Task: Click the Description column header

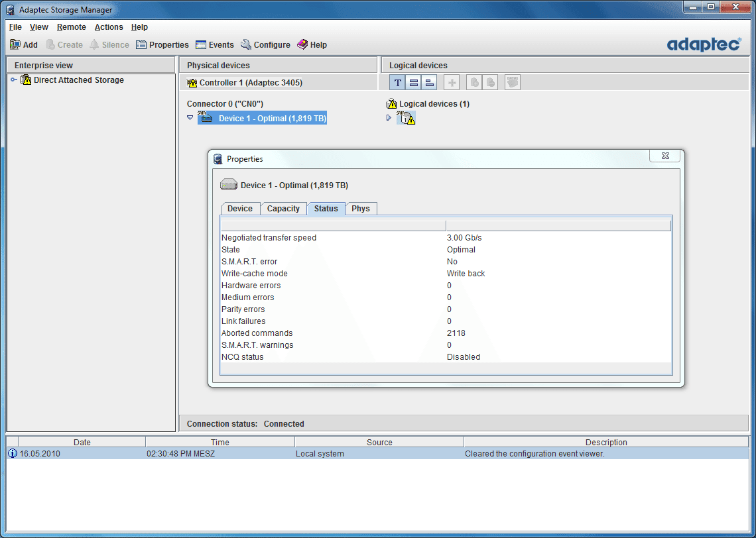Action: click(x=606, y=442)
